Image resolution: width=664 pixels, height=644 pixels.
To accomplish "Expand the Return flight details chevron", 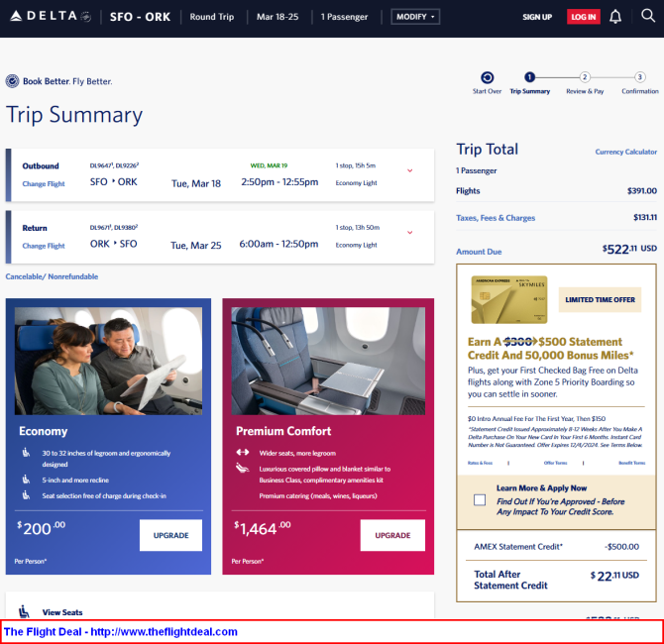I will coord(409,233).
